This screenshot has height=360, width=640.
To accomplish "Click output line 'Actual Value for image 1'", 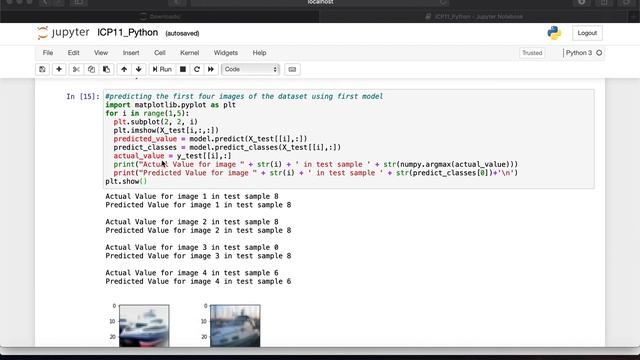I will [192, 196].
